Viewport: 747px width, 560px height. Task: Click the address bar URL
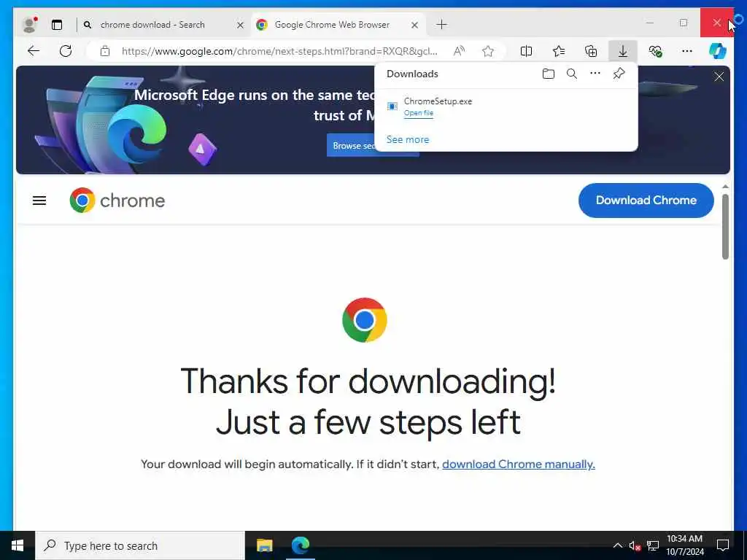click(279, 51)
